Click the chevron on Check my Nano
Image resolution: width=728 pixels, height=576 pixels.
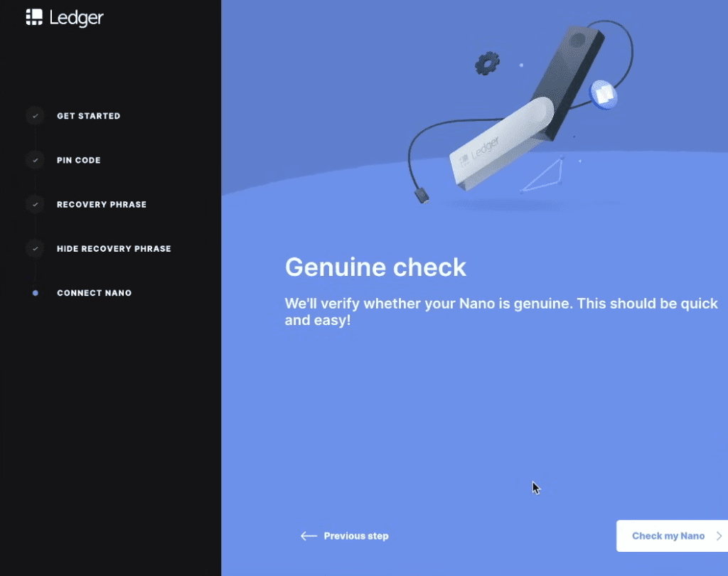click(x=719, y=536)
